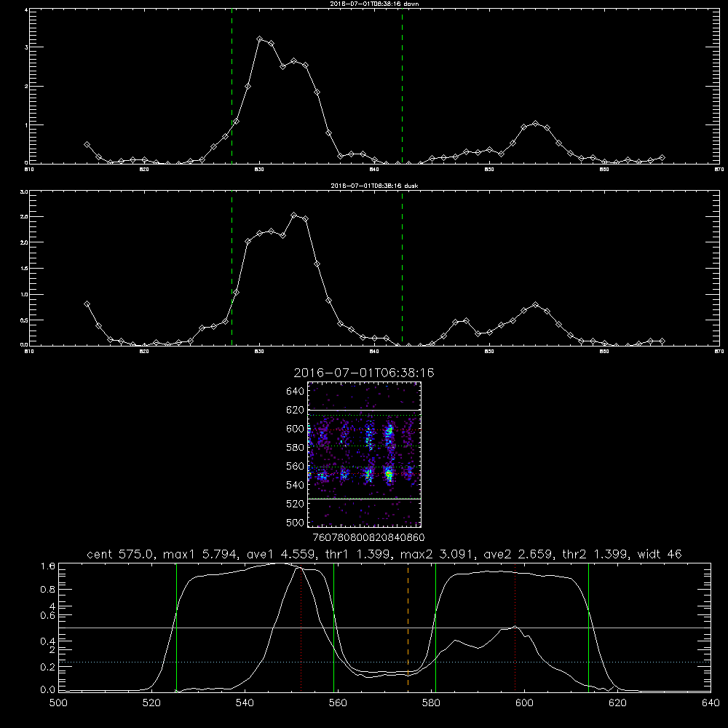728x728 pixels.
Task: Select the image panel title 2016-07-01T06:38:16
Action: point(364,373)
